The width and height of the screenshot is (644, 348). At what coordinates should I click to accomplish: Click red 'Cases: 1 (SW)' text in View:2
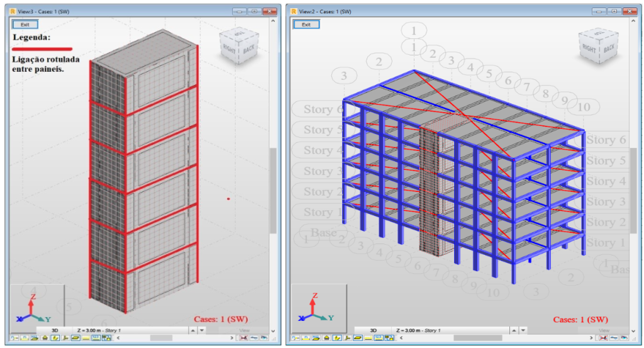580,319
